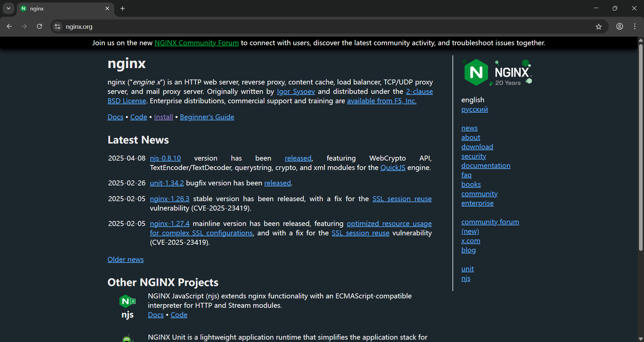644x342 pixels.
Task: Open the blog sidebar link
Action: tap(468, 250)
